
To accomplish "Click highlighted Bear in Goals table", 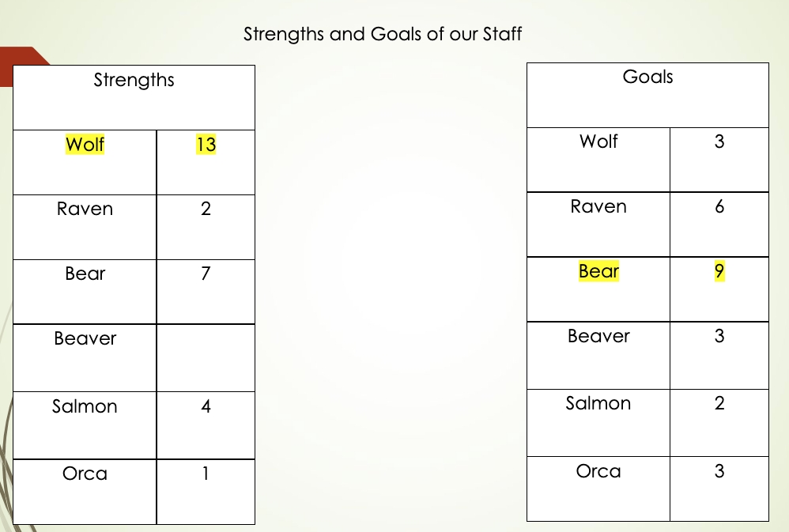I will 598,272.
